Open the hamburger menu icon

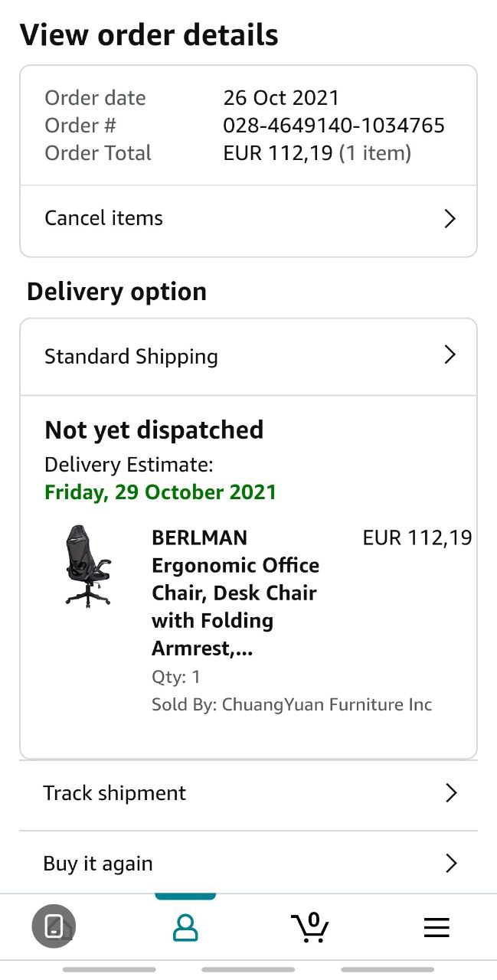click(437, 928)
